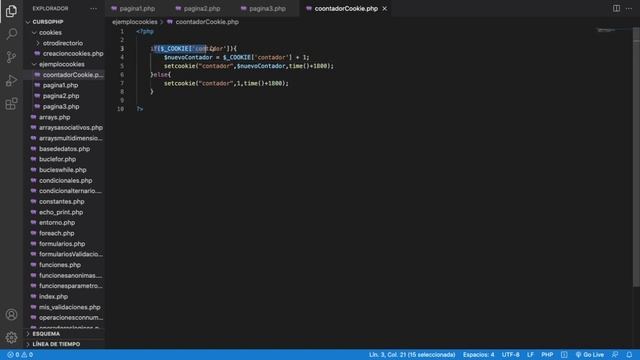Viewport: 640px width, 360px height.
Task: Select coontadorCookie.php in the explorer tree
Action: pyautogui.click(x=73, y=75)
